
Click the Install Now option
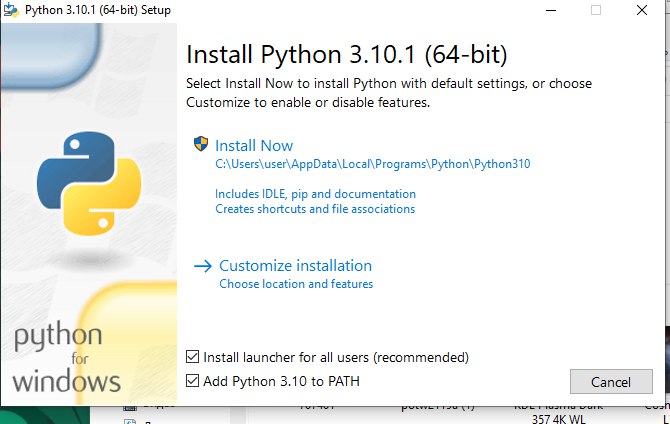(x=254, y=146)
